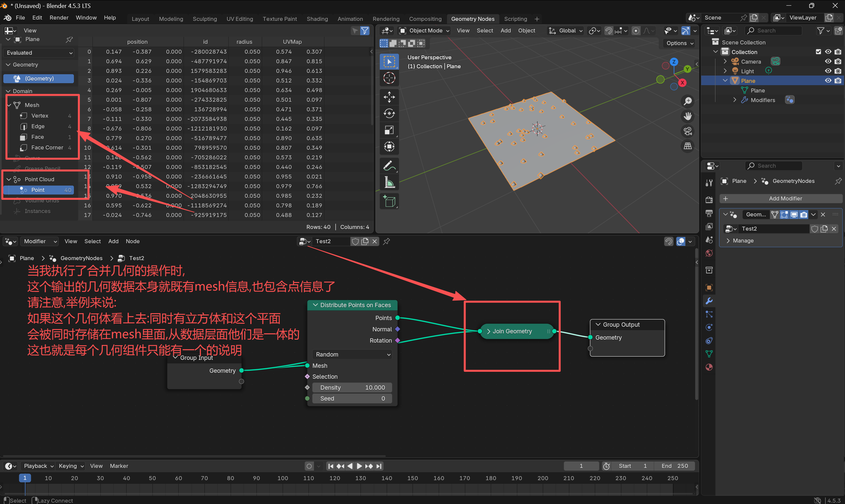Click the Add Cube tool icon

389,201
